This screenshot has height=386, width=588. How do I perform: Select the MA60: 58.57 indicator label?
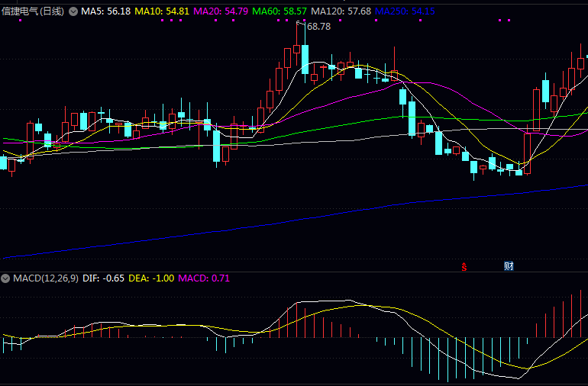(x=279, y=11)
